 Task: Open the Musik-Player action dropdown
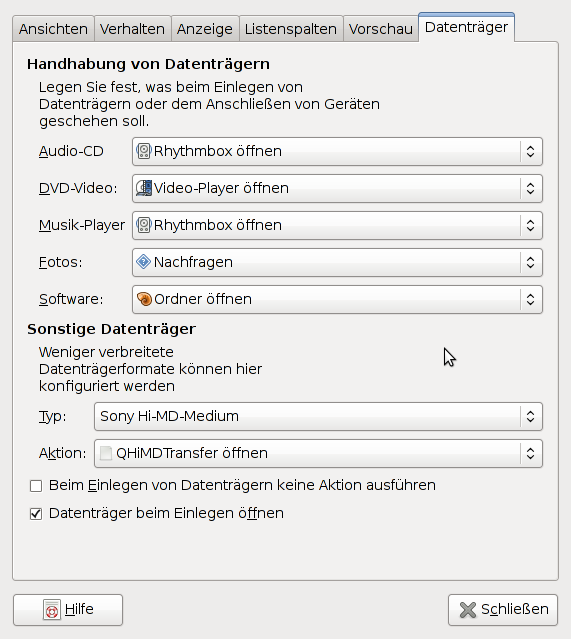pos(337,225)
